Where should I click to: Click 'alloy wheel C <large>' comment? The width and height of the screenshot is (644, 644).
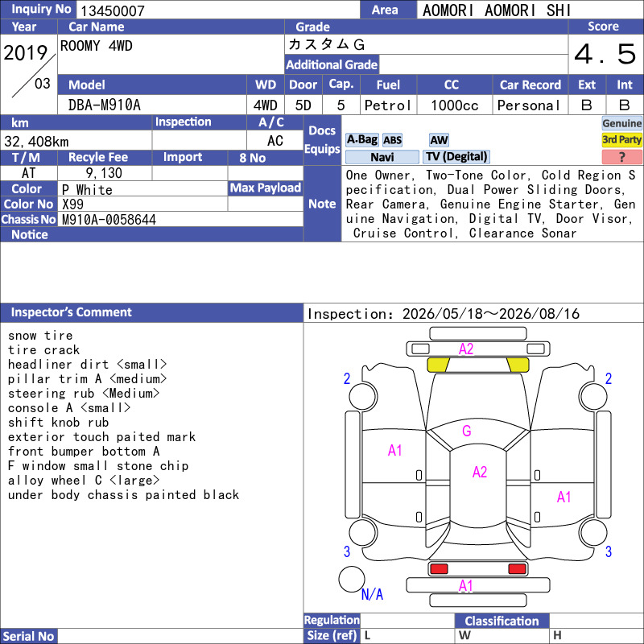tap(84, 480)
